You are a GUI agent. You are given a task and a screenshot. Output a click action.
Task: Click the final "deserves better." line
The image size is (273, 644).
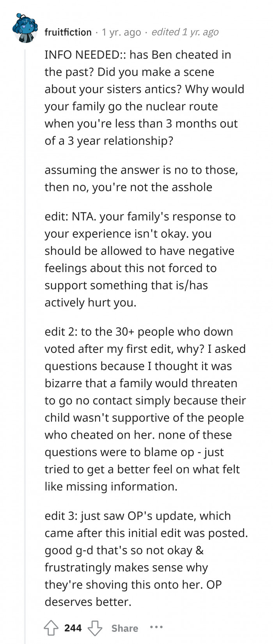pos(88,601)
